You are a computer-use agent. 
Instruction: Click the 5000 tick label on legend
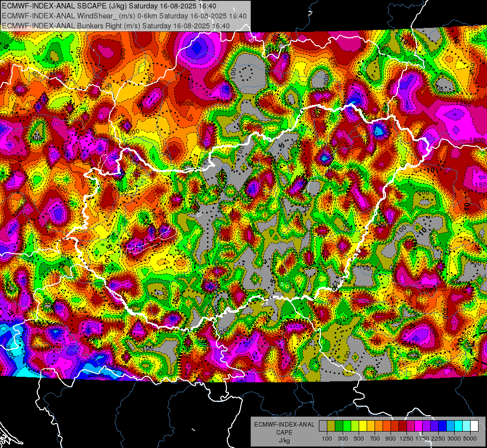tap(470, 439)
